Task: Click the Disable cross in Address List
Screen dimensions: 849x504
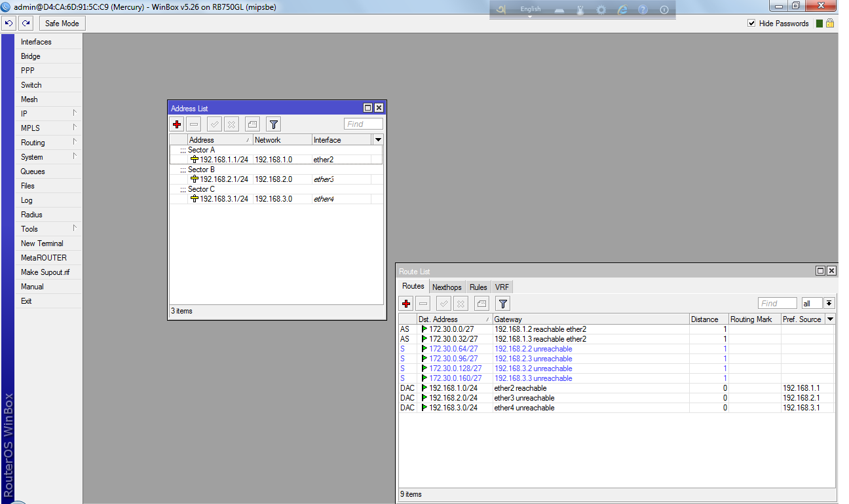Action: (231, 124)
